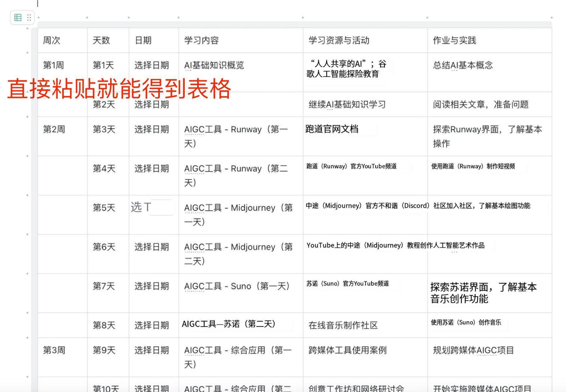Click the AIGC工具 - Suno（第一天）cell

pos(241,293)
